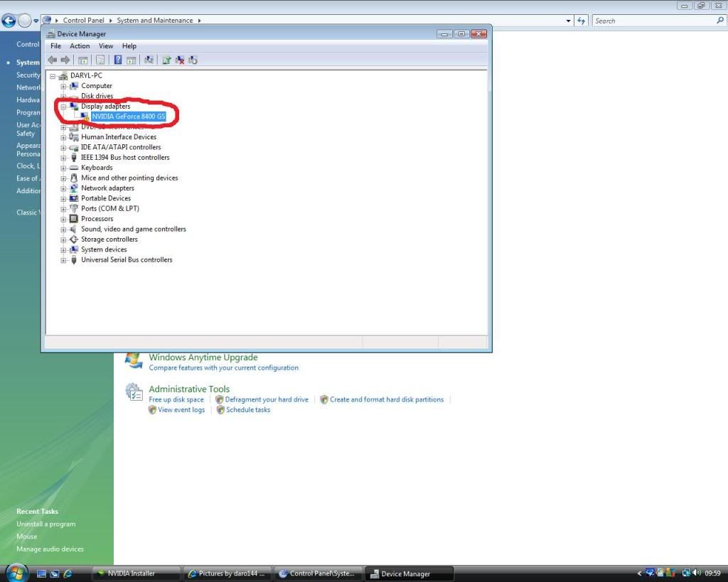This screenshot has height=582, width=728.
Task: Expand Human Interface Devices
Action: 63,137
